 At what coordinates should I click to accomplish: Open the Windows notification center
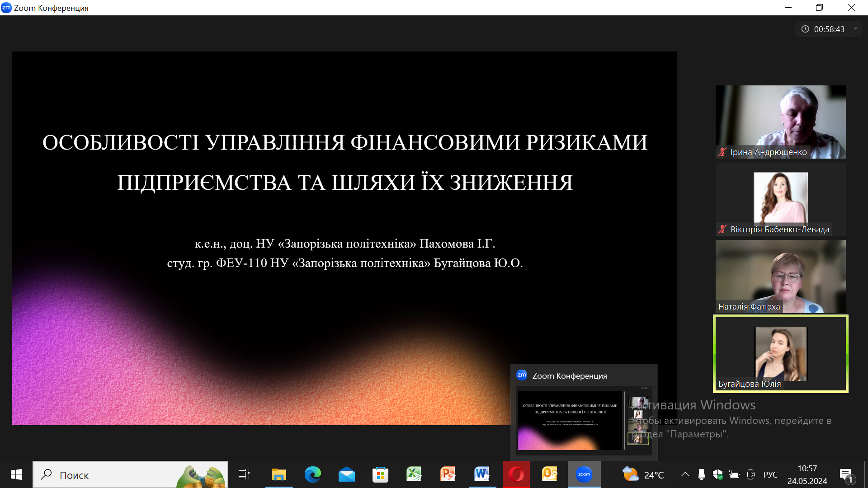click(846, 474)
